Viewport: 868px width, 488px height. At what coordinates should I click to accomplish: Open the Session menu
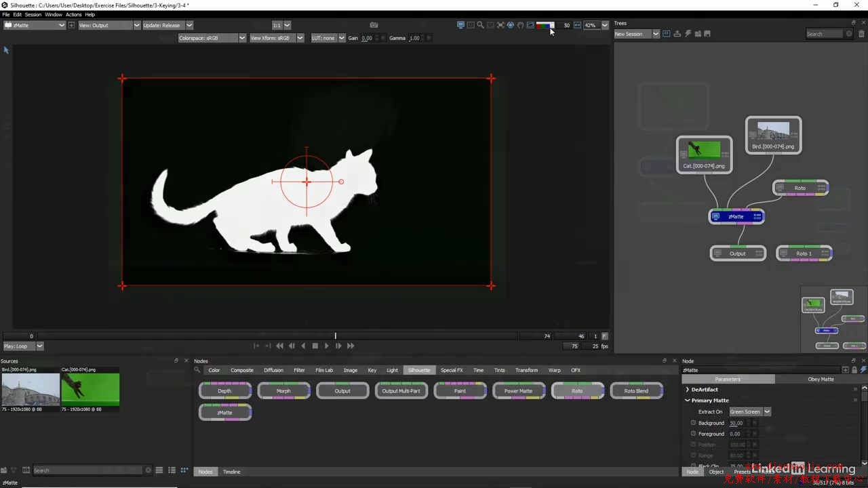(x=33, y=14)
